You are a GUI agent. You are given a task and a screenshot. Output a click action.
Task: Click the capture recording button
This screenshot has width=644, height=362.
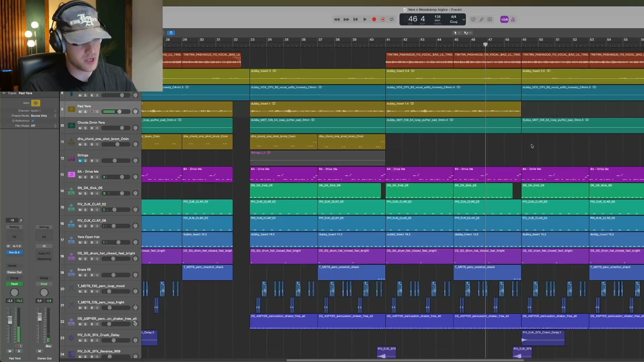pyautogui.click(x=383, y=19)
